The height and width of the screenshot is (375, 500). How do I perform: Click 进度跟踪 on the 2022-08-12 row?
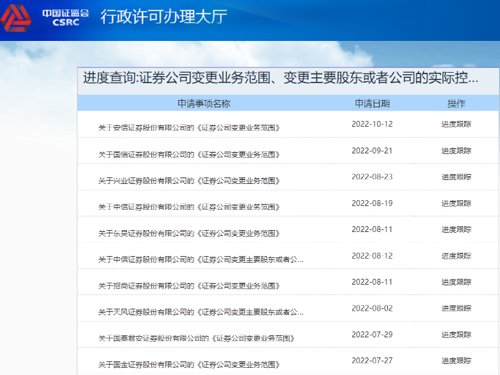[x=456, y=256]
